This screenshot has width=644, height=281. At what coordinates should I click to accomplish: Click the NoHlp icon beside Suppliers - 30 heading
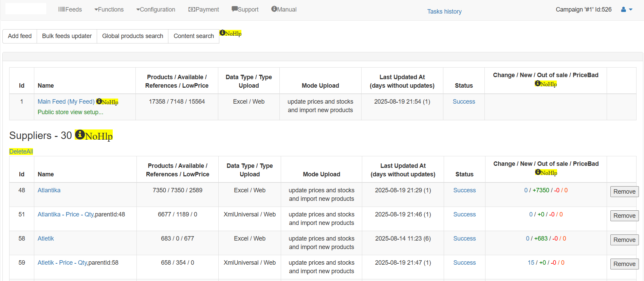[x=94, y=136]
